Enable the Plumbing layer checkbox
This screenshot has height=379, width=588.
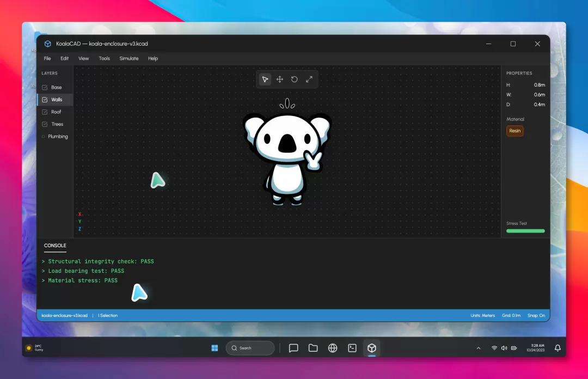pos(43,137)
